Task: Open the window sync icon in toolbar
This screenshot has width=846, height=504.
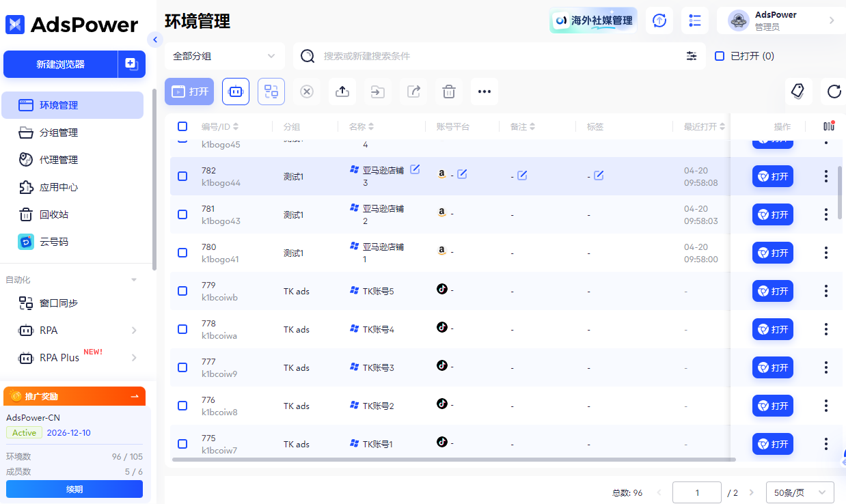Action: tap(271, 92)
